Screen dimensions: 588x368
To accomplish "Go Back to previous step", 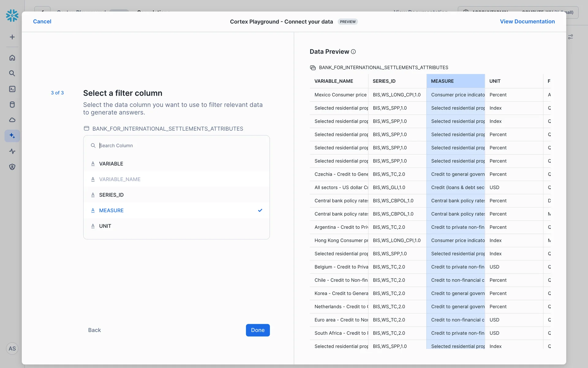I will click(94, 330).
